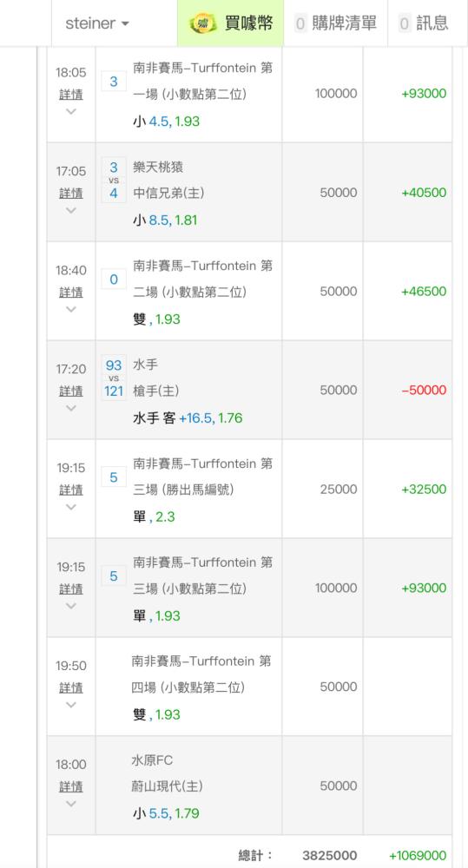This screenshot has height=868, width=468.
Task: Open 詳情 for the 18:05 bet
Action: [x=71, y=95]
